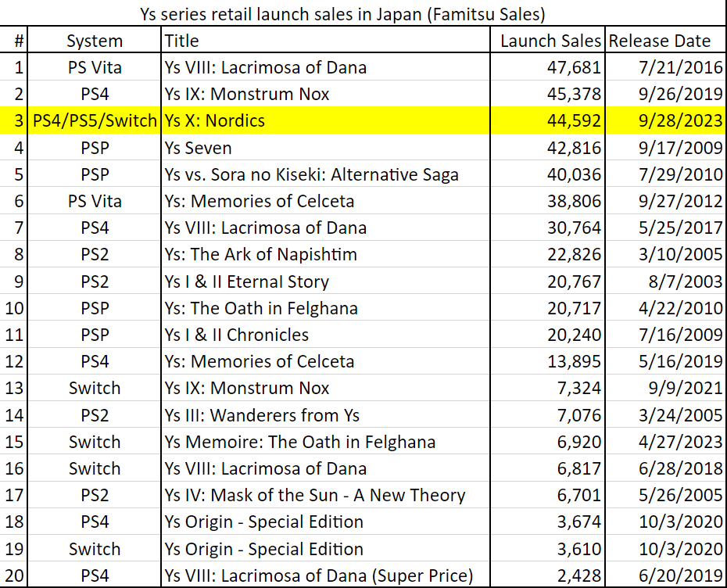Click launch sales value 47,681
The width and height of the screenshot is (727, 588).
tap(574, 67)
